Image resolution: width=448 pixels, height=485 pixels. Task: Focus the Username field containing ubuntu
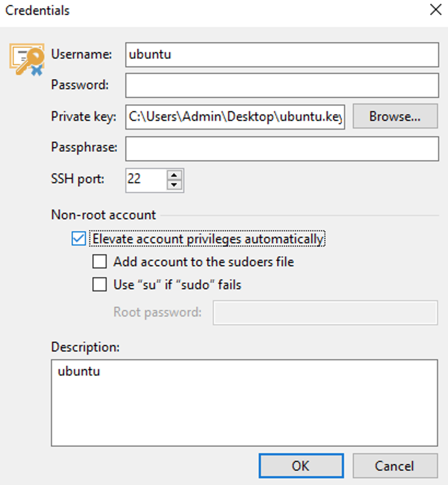point(282,55)
